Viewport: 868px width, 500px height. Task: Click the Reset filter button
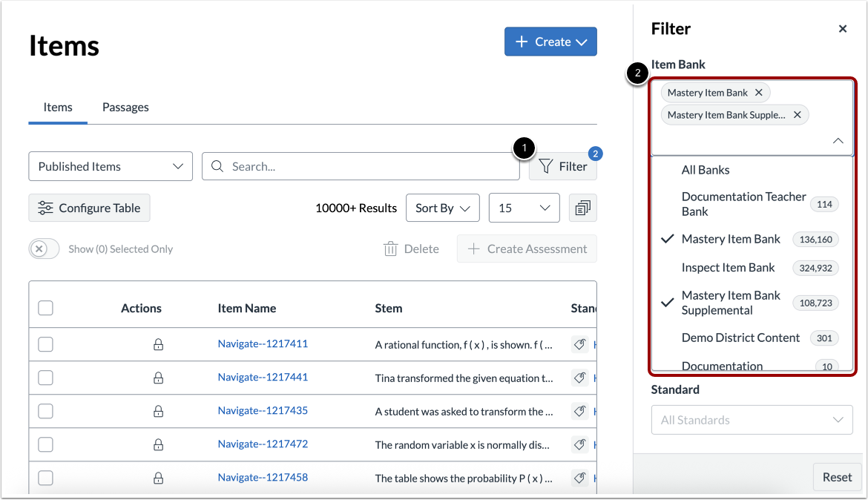(837, 477)
